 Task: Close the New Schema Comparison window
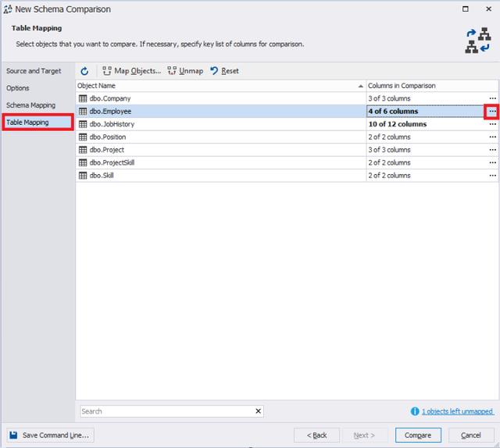488,9
